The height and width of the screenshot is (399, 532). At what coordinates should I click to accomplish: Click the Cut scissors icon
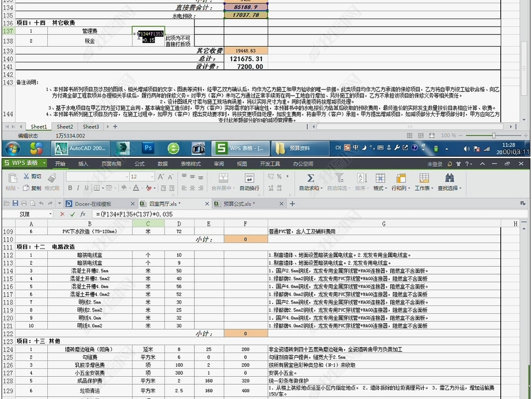[26, 177]
